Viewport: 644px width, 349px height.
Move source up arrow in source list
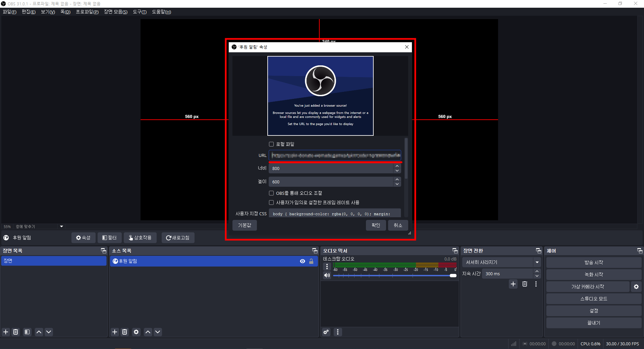pos(148,332)
